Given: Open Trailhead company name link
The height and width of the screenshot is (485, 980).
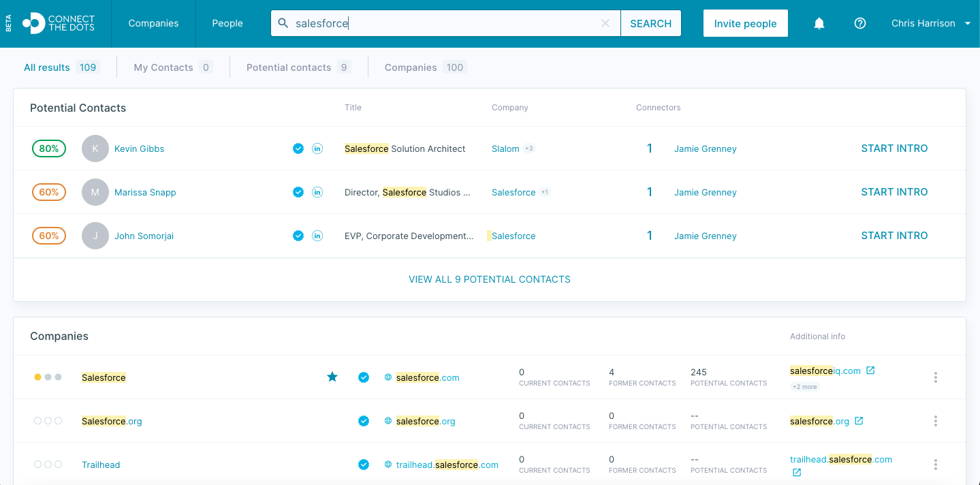Looking at the screenshot, I should pos(101,465).
